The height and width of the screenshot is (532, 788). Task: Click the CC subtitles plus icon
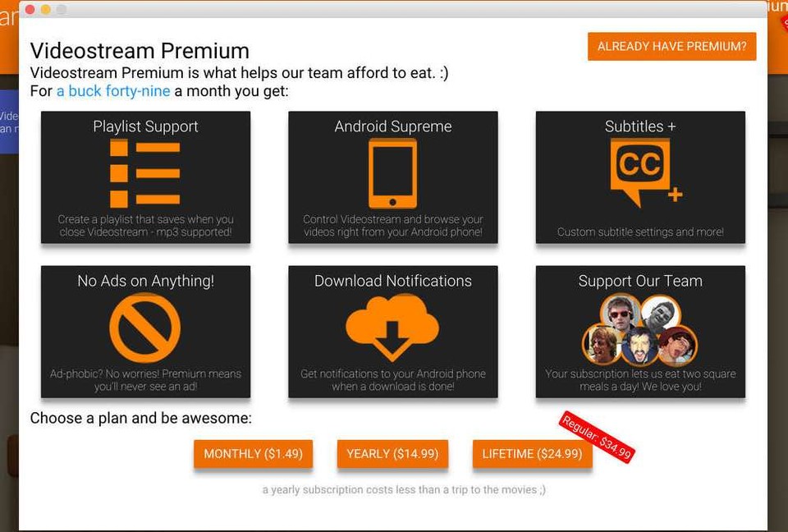pyautogui.click(x=646, y=172)
